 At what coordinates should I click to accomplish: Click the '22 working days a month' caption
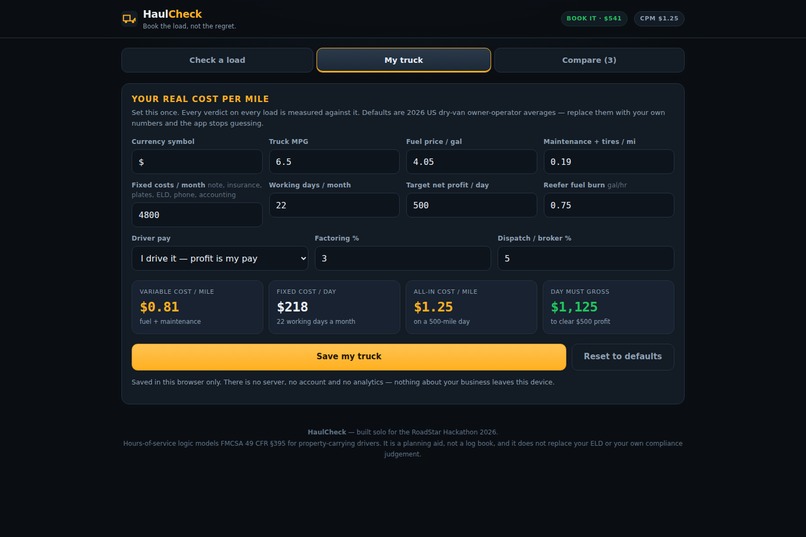pos(316,322)
